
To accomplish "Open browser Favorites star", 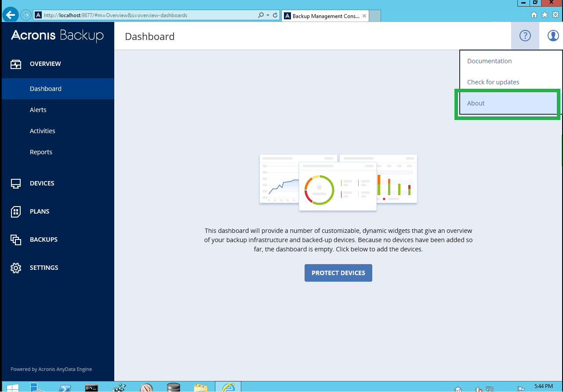I will pos(545,15).
